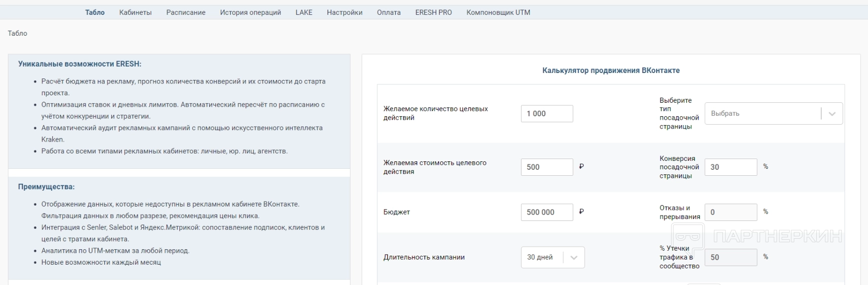868x285 pixels.
Task: Open Компоновщик UTM from top navigation
Action: pyautogui.click(x=498, y=12)
